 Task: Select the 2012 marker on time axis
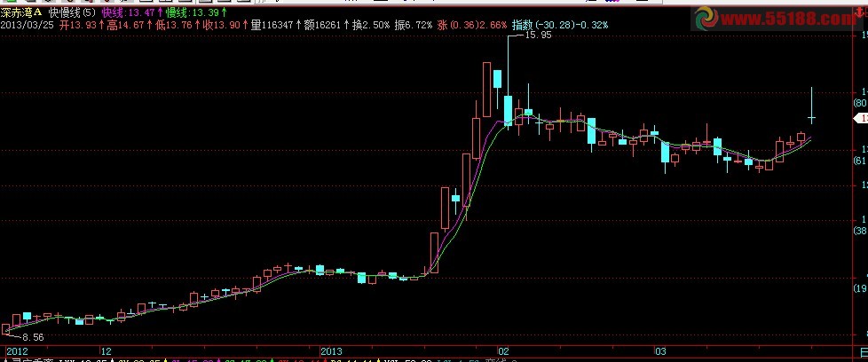(16, 351)
